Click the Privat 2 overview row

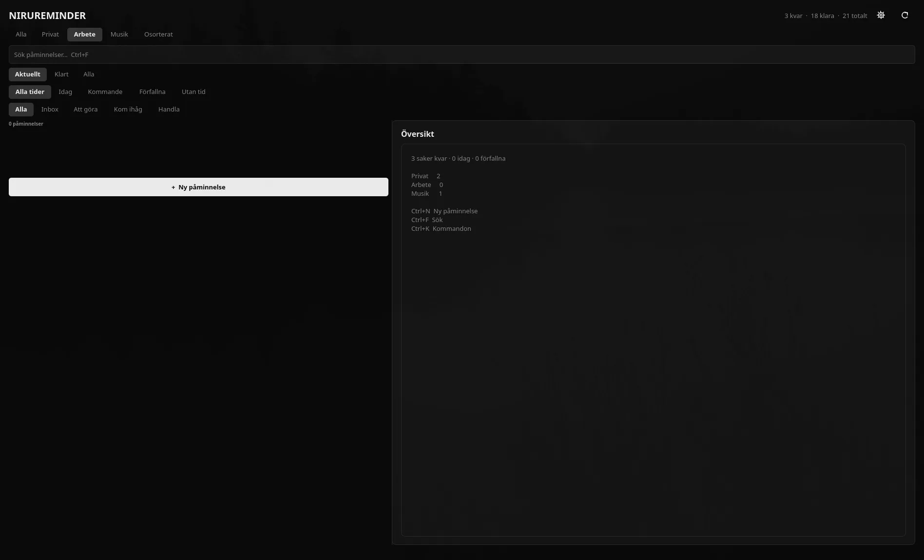pos(426,176)
